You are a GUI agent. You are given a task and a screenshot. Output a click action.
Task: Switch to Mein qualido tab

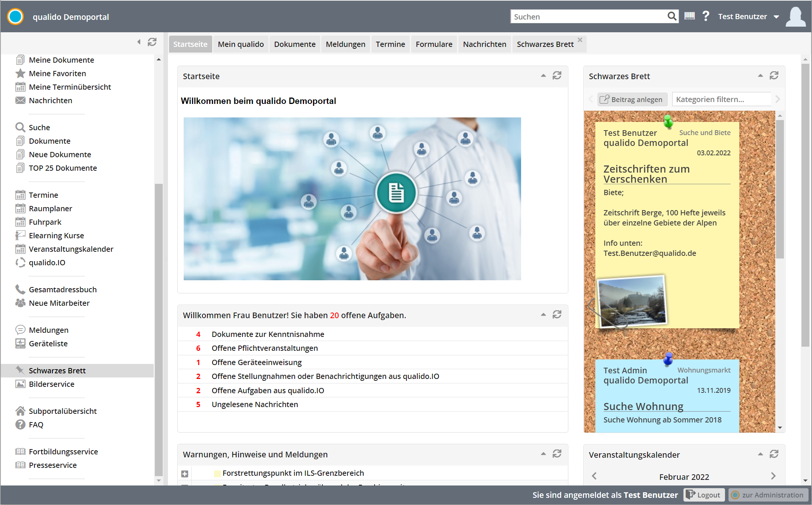click(x=241, y=44)
